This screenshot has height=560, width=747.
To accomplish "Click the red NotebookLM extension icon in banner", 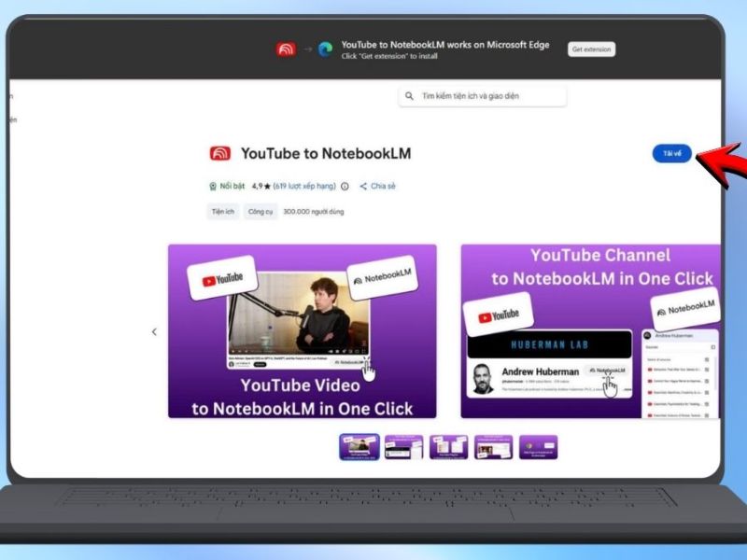I will pyautogui.click(x=286, y=49).
